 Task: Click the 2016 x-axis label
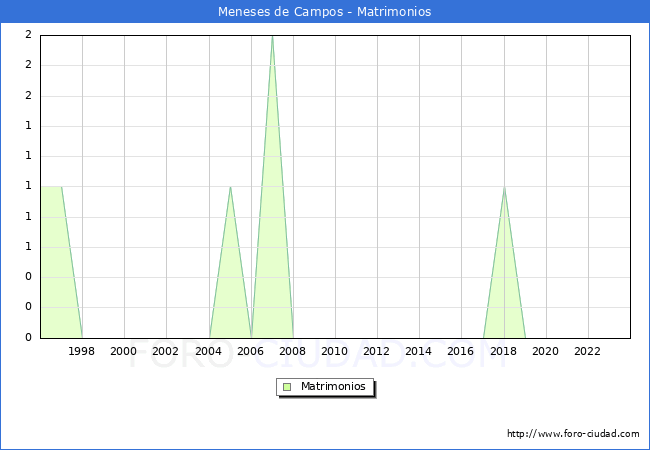pos(461,351)
